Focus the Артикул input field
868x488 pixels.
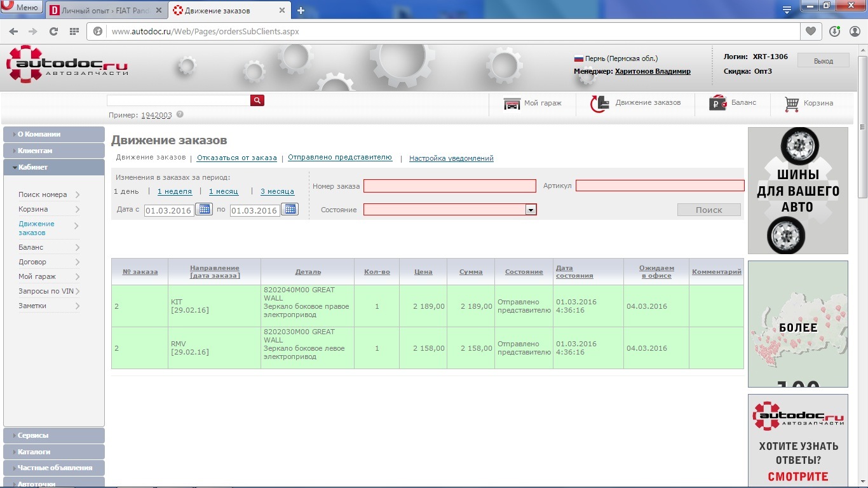(660, 186)
